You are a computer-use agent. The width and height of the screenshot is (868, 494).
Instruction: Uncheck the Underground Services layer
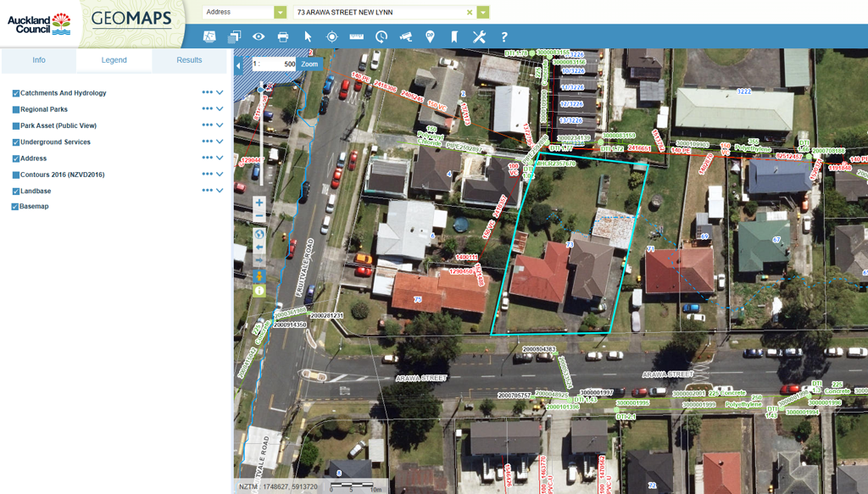click(15, 142)
